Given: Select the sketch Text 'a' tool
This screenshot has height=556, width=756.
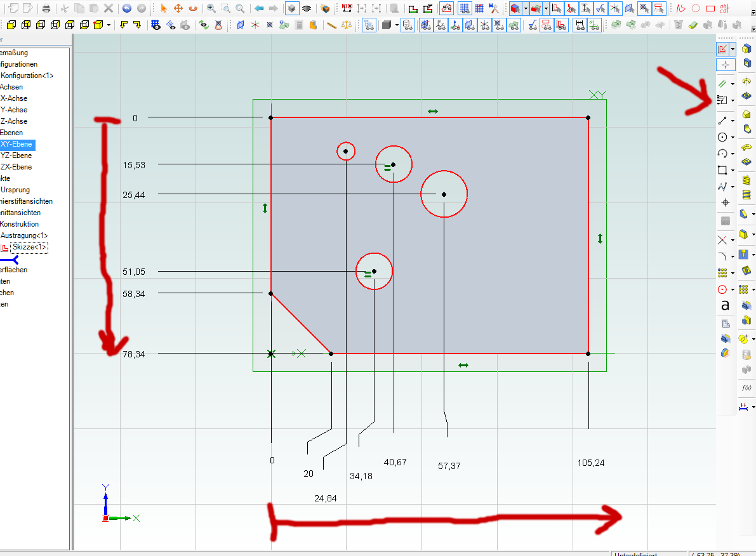Looking at the screenshot, I should (725, 306).
